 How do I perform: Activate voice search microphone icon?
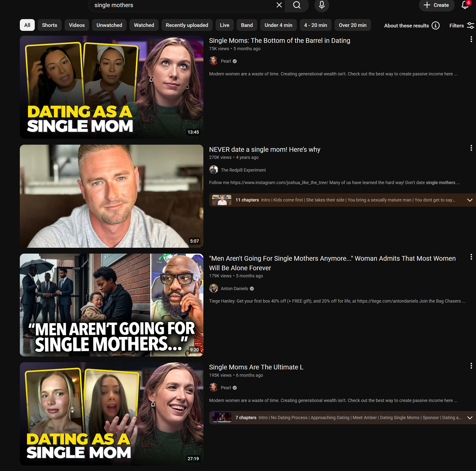(322, 5)
